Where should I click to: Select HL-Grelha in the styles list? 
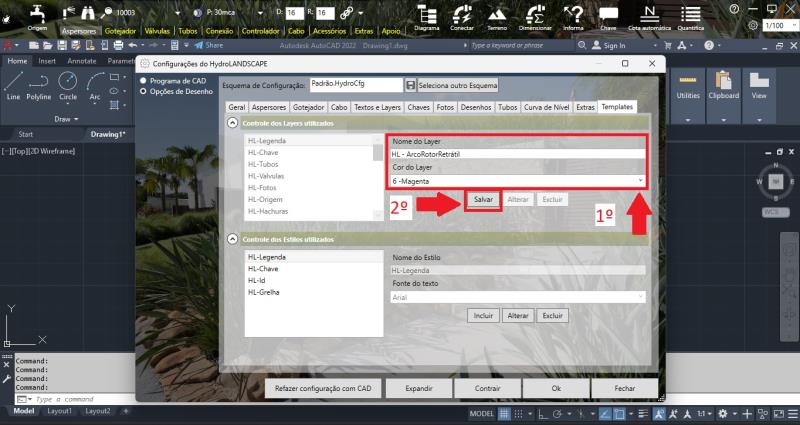263,292
